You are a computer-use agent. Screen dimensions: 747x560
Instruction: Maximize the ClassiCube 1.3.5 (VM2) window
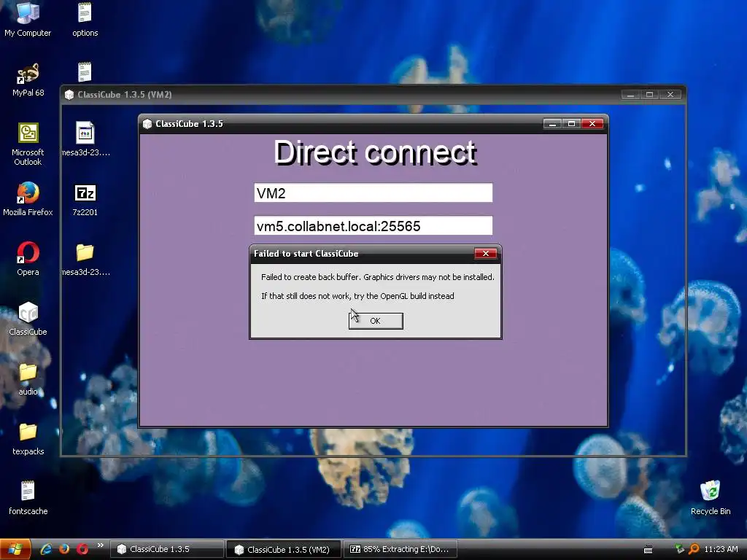(x=649, y=94)
